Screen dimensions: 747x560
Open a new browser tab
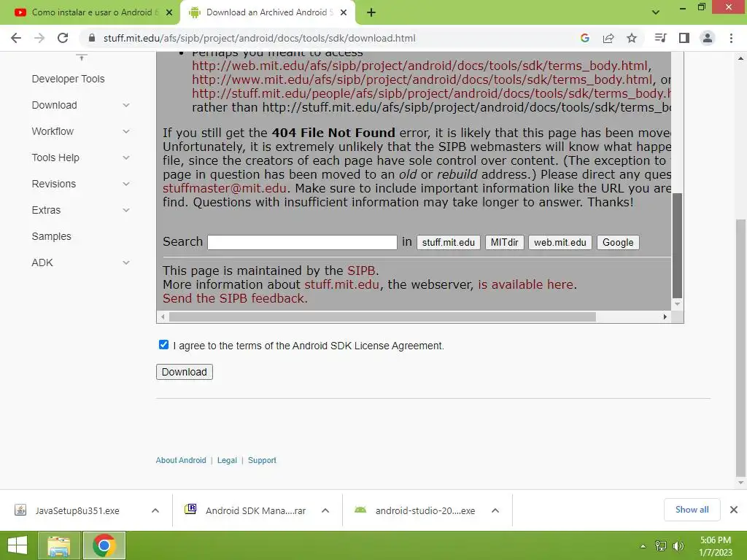pos(371,12)
